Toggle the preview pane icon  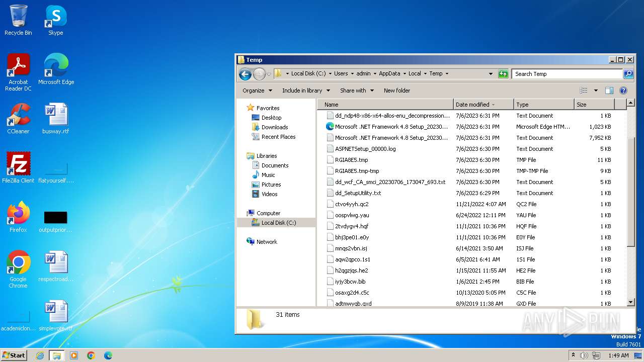pos(609,90)
